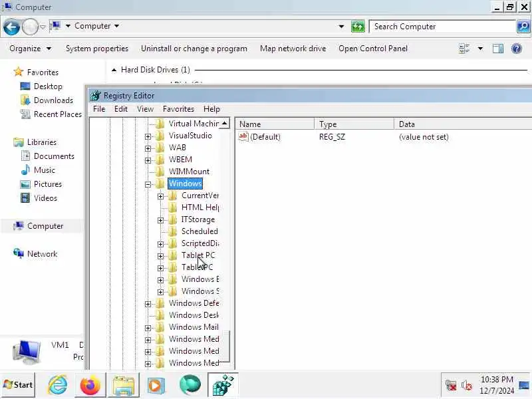Open the Registry Editor Help menu
The image size is (532, 399).
click(211, 109)
